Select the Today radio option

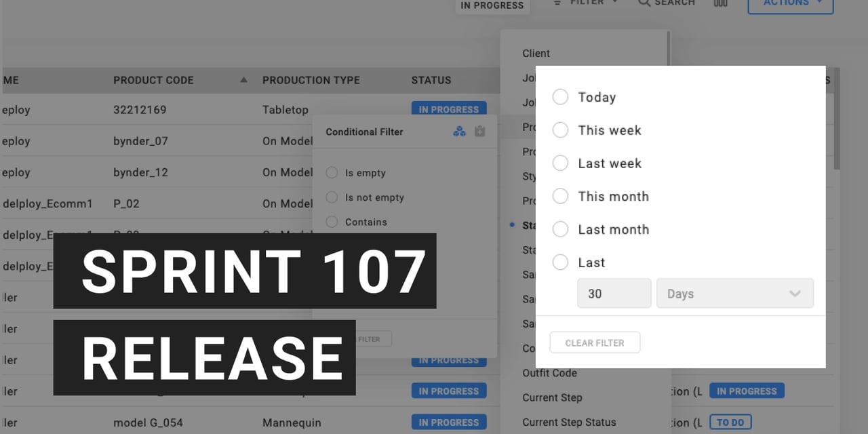(x=560, y=97)
